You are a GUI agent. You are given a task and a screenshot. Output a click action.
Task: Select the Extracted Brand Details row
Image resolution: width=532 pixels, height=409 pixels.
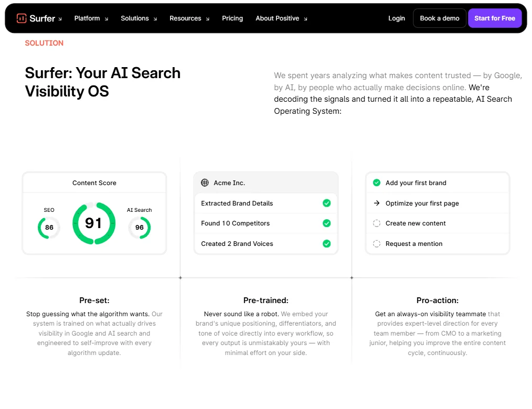[265, 203]
